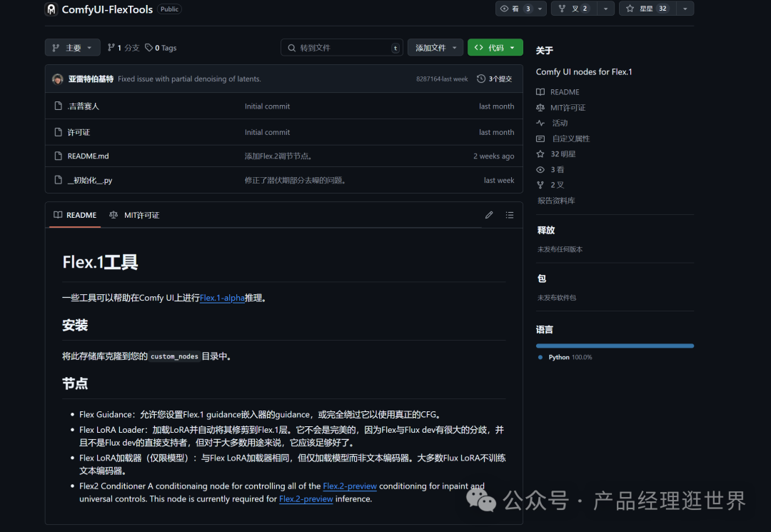
Task: Open MIT许可证 link in About sidebar
Action: coord(560,108)
